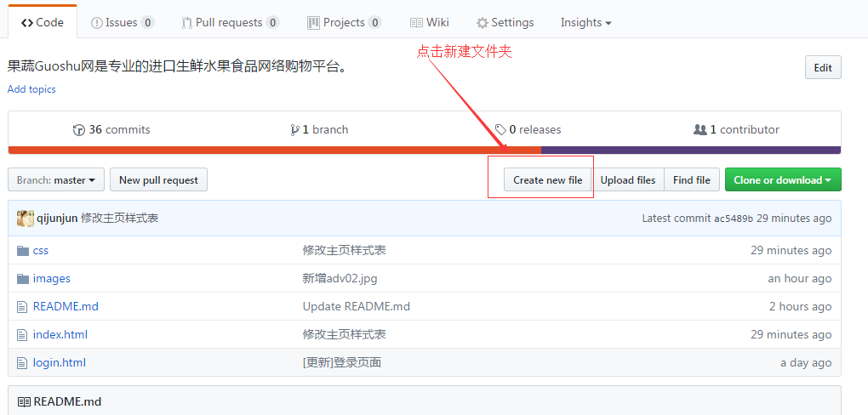Open the css folder
The height and width of the screenshot is (415, 868).
40,251
